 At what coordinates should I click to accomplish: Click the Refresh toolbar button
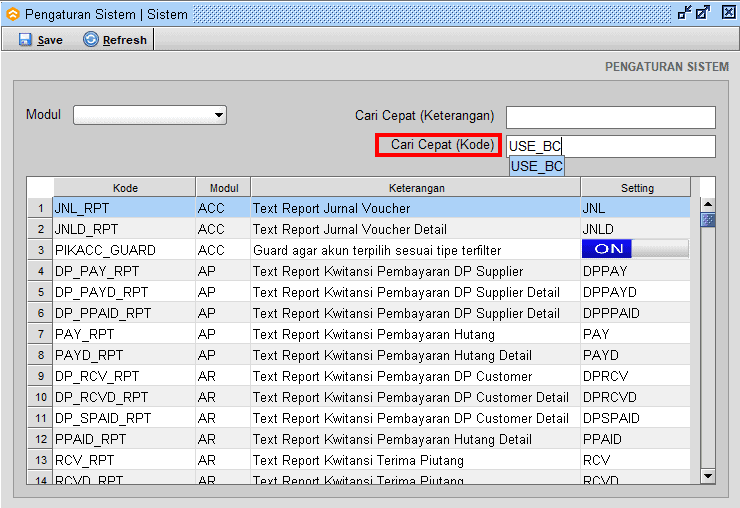tap(115, 40)
